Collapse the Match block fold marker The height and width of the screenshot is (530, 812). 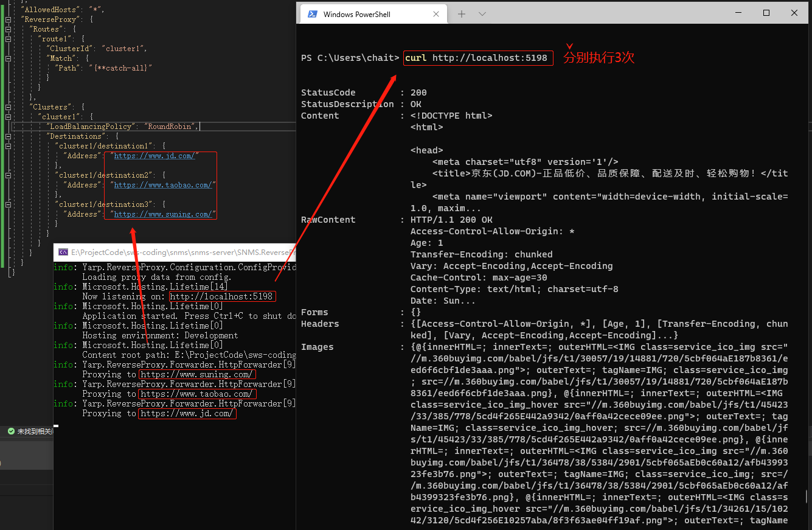pos(7,58)
